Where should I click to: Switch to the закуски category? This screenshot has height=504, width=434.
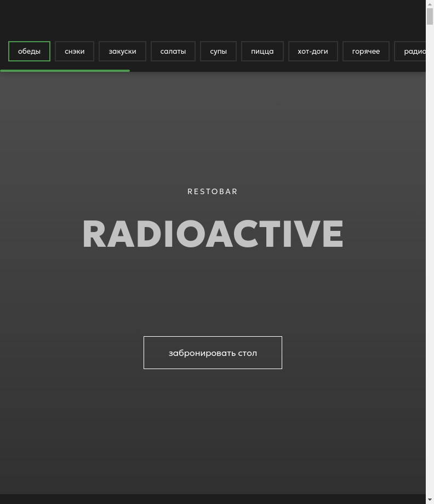click(x=122, y=51)
